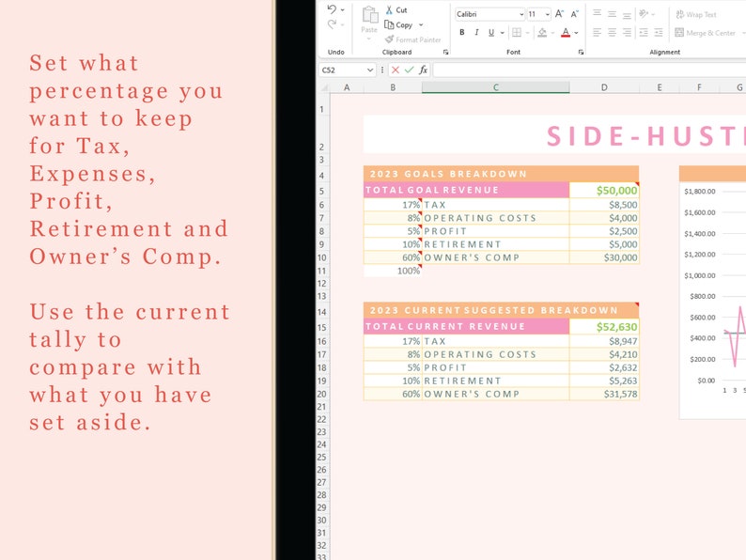
Task: Open the Calibri font name dropdown
Action: (x=521, y=14)
